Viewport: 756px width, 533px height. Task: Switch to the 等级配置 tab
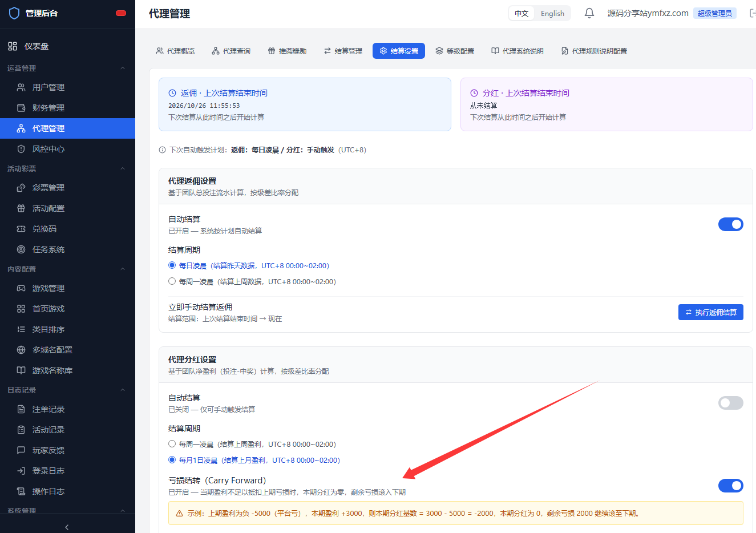455,51
